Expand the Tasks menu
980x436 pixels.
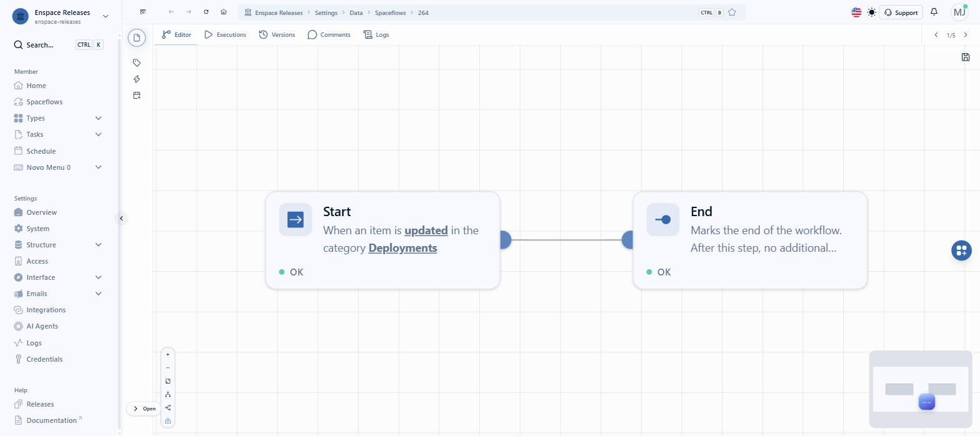(98, 134)
